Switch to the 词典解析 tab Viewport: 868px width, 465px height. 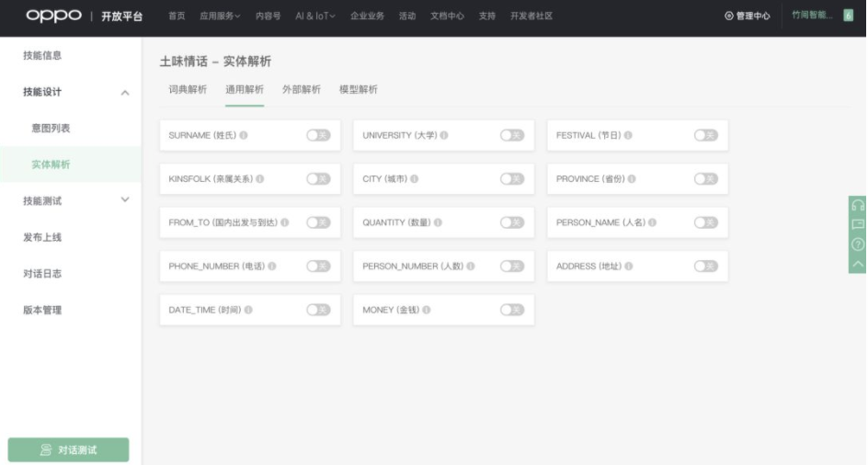point(188,89)
